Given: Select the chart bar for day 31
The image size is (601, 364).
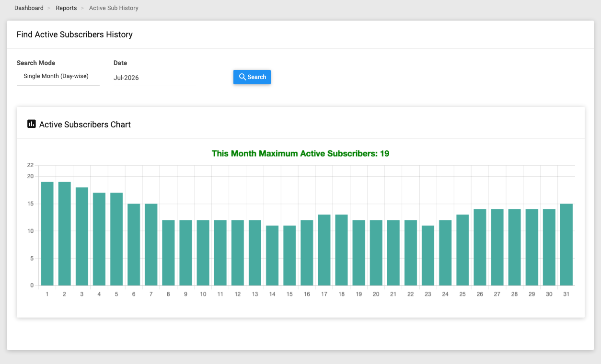Looking at the screenshot, I should [x=566, y=245].
